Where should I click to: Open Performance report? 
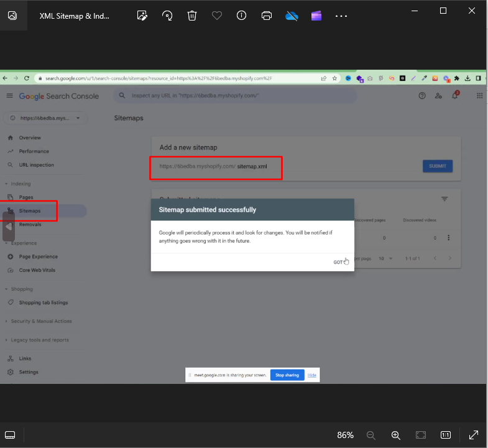(x=34, y=151)
